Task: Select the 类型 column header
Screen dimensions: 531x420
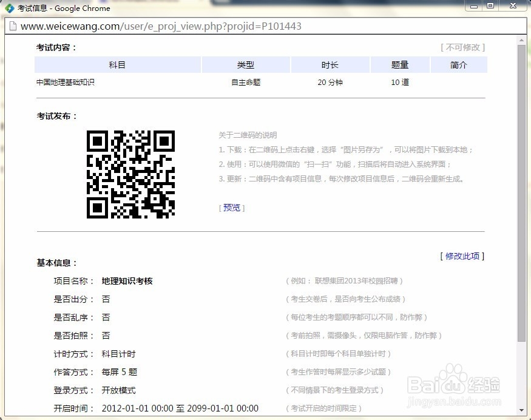Action: pyautogui.click(x=246, y=64)
